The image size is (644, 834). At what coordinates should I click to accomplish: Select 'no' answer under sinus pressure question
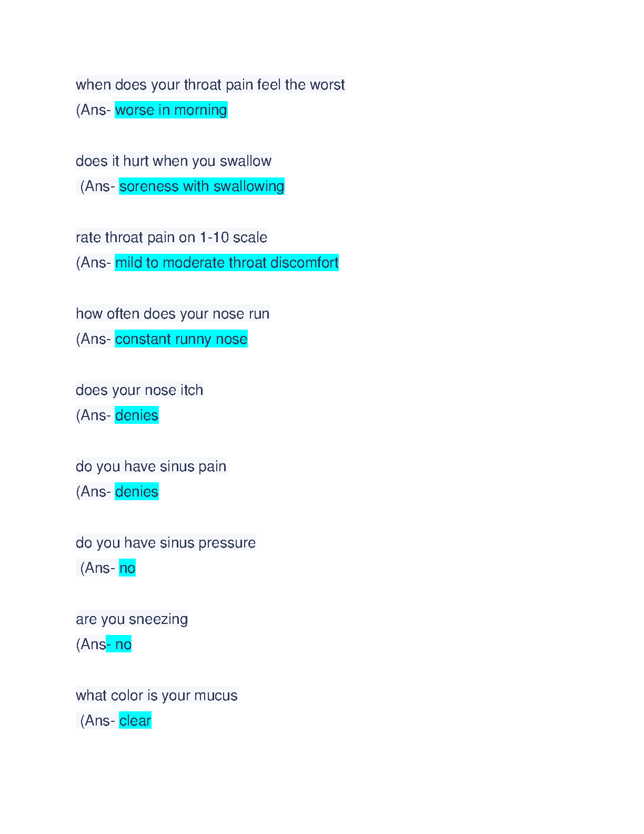click(127, 568)
